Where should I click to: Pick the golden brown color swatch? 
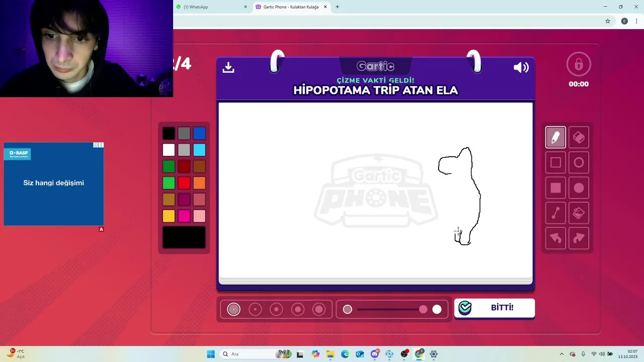pyautogui.click(x=169, y=200)
